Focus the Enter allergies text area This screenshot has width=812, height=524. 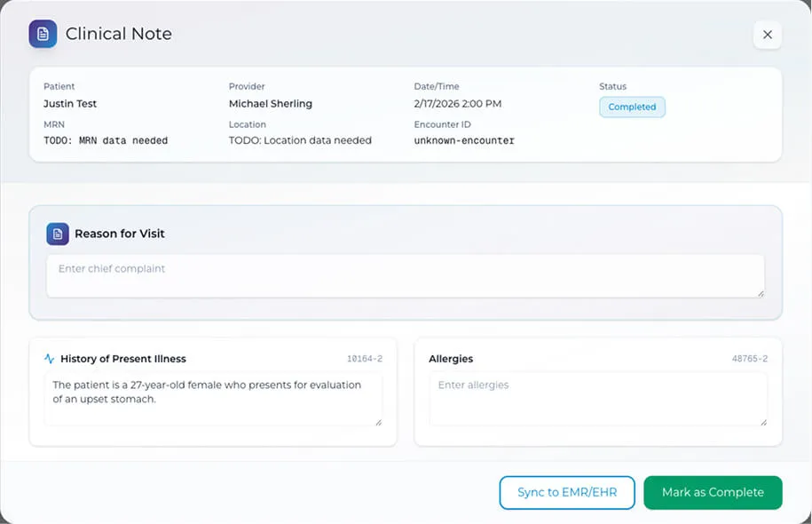click(598, 398)
